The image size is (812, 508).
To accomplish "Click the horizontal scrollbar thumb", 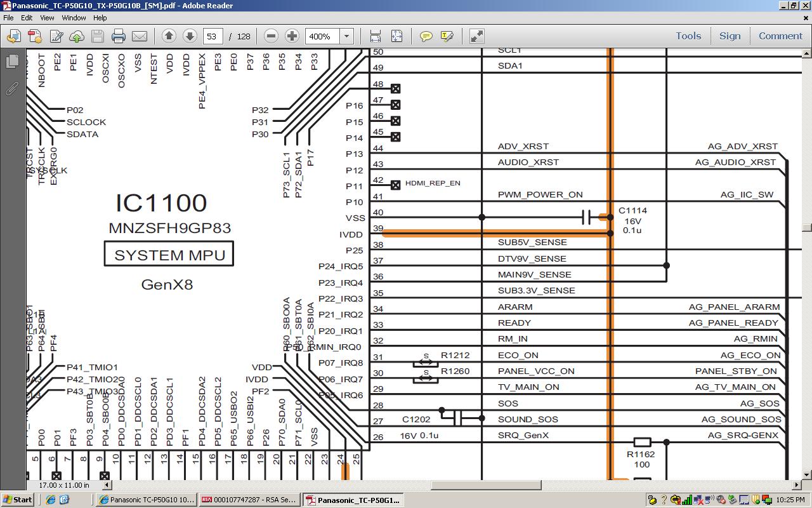I will coord(486,485).
